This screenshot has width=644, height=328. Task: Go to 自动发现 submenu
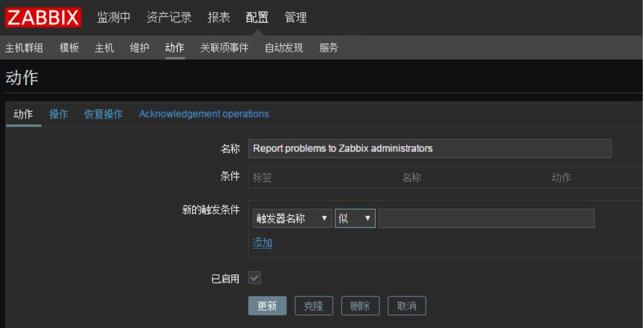(284, 48)
